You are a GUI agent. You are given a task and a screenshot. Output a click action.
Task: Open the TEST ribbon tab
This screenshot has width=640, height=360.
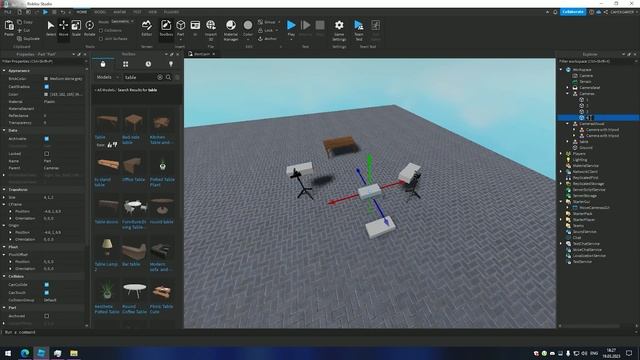[137, 12]
